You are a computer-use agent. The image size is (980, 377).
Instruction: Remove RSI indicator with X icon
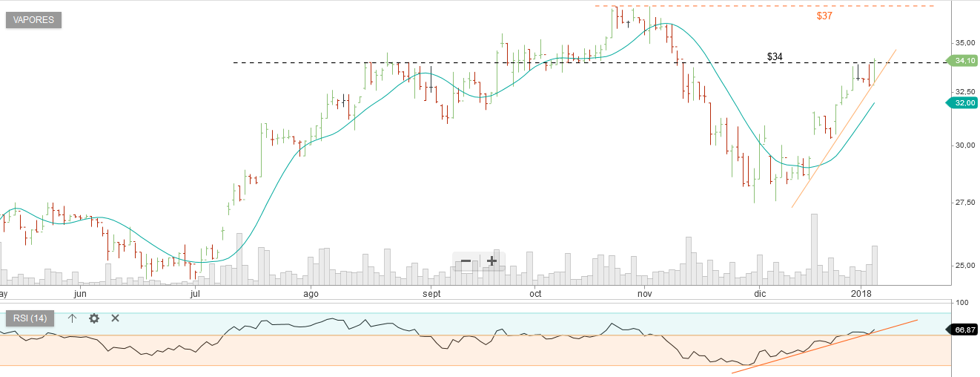(x=115, y=318)
